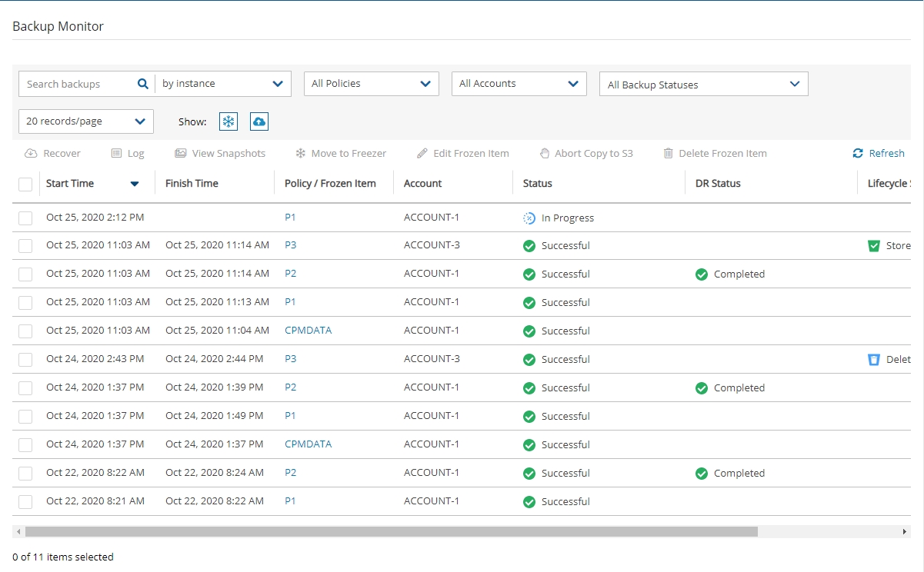Viewport: 924px width, 572px height.
Task: Open the All Policies dropdown
Action: tap(372, 84)
